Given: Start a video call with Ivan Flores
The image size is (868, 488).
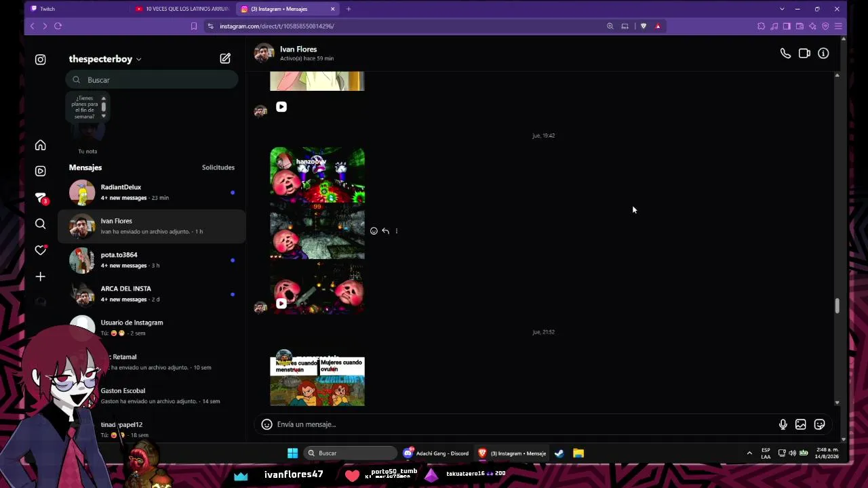Looking at the screenshot, I should pyautogui.click(x=804, y=54).
